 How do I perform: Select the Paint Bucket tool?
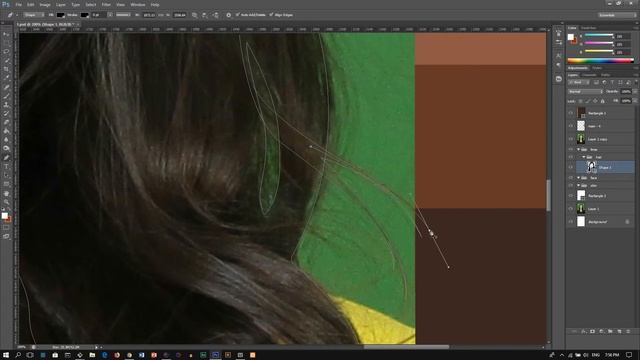(x=6, y=131)
